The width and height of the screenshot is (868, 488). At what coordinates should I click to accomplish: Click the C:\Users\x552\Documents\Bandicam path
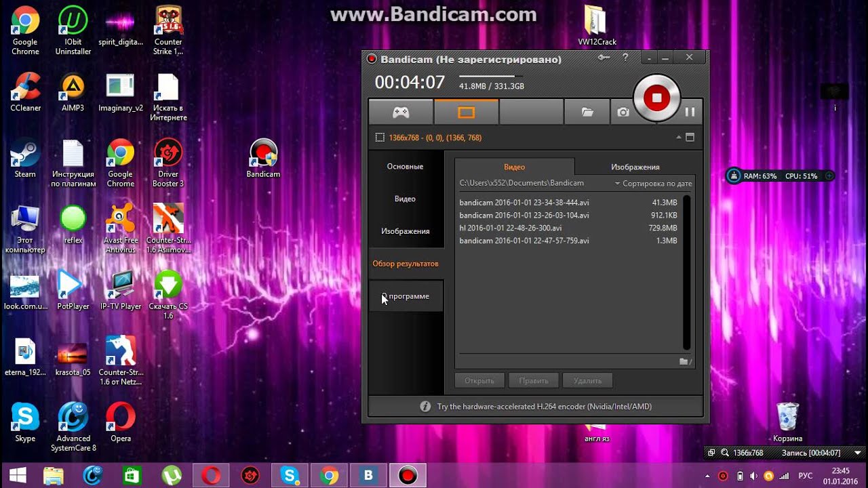tap(521, 184)
